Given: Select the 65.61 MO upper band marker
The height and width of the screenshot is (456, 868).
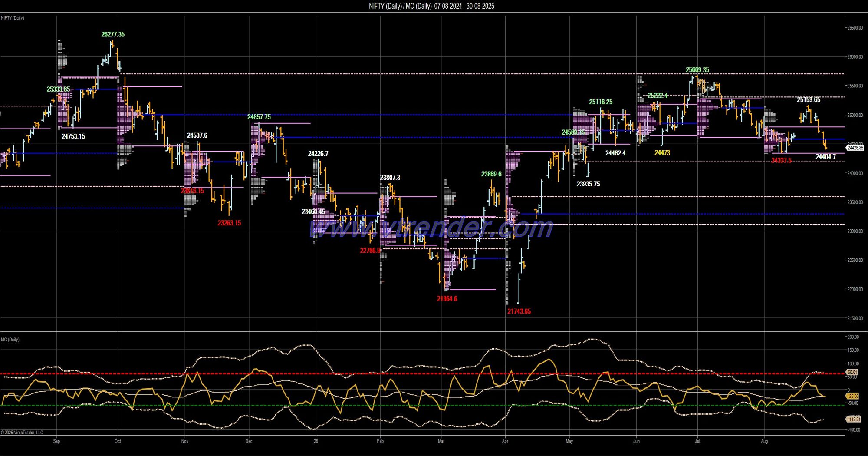Looking at the screenshot, I should pyautogui.click(x=852, y=373).
